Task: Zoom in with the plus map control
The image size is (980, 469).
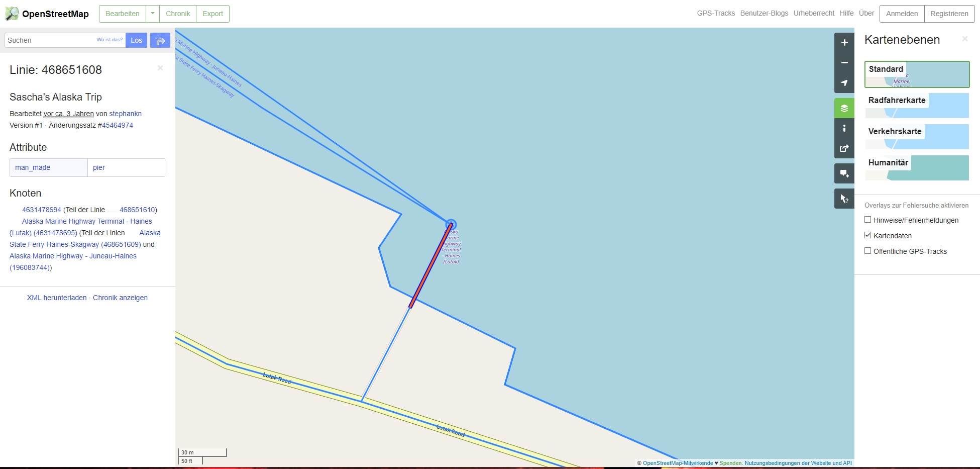Action: [x=844, y=43]
